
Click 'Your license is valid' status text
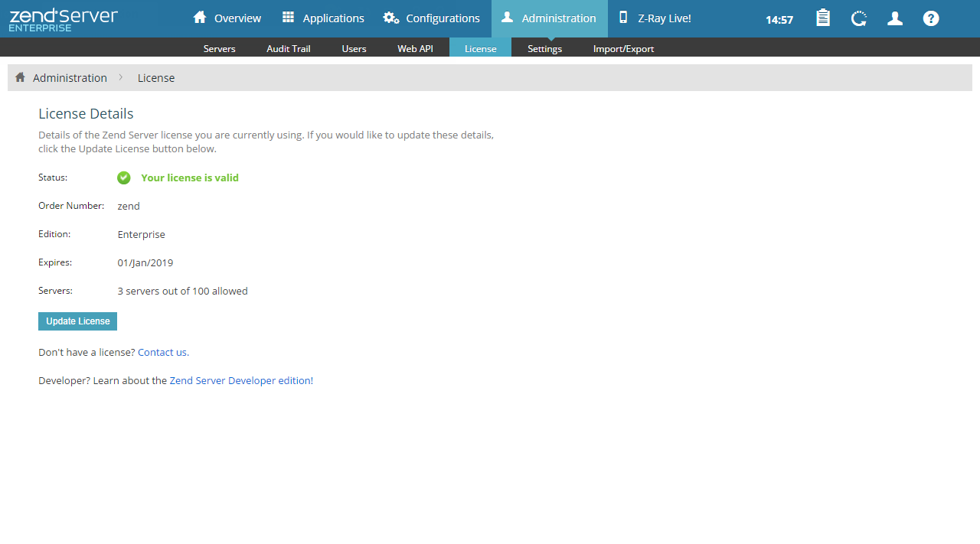(190, 178)
